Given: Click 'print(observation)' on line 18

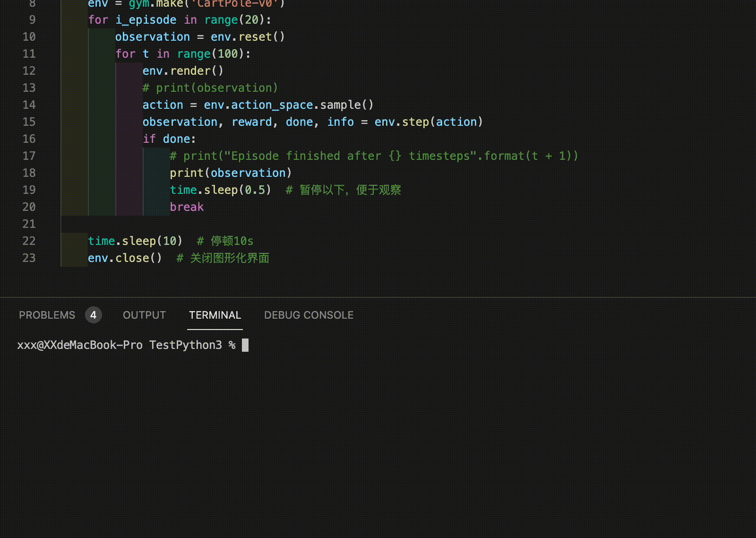Looking at the screenshot, I should pyautogui.click(x=231, y=173).
